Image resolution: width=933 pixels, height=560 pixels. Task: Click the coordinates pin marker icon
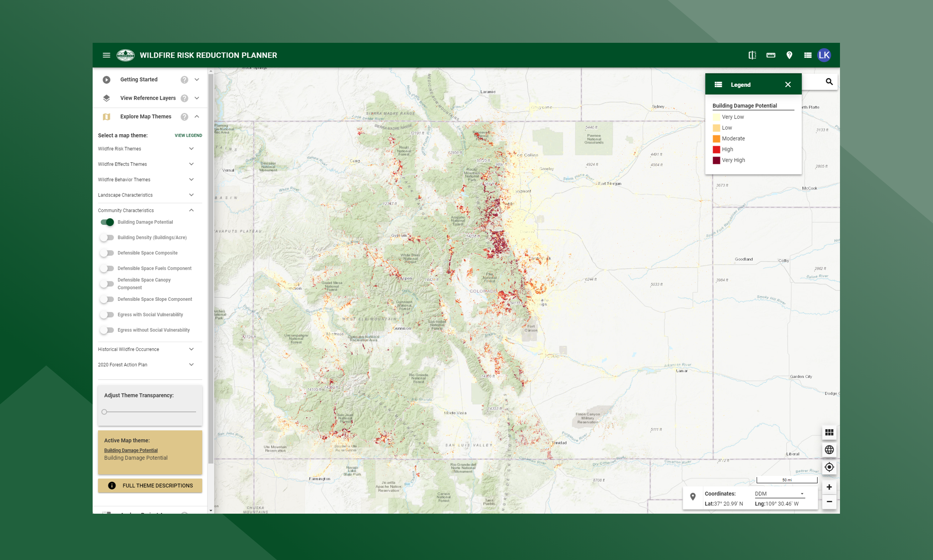(x=693, y=497)
